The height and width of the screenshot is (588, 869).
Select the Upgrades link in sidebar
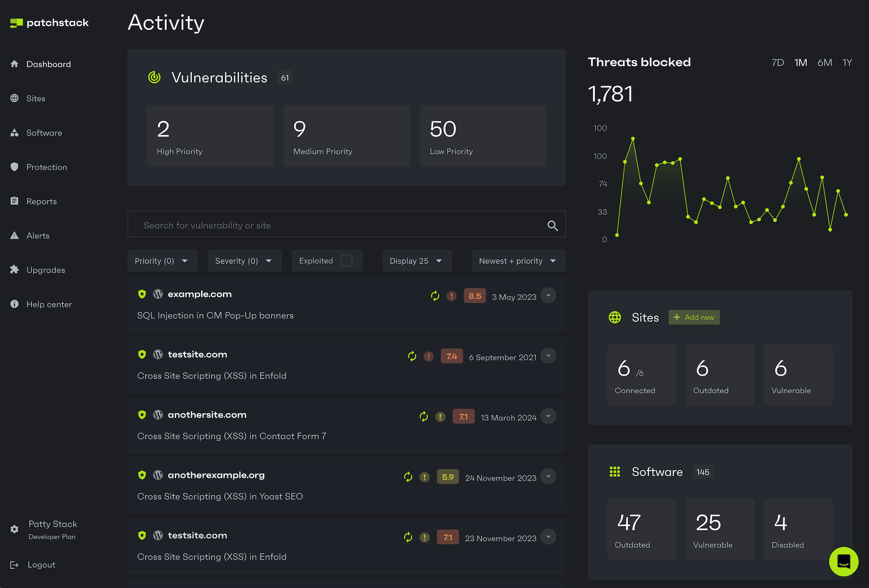point(46,269)
